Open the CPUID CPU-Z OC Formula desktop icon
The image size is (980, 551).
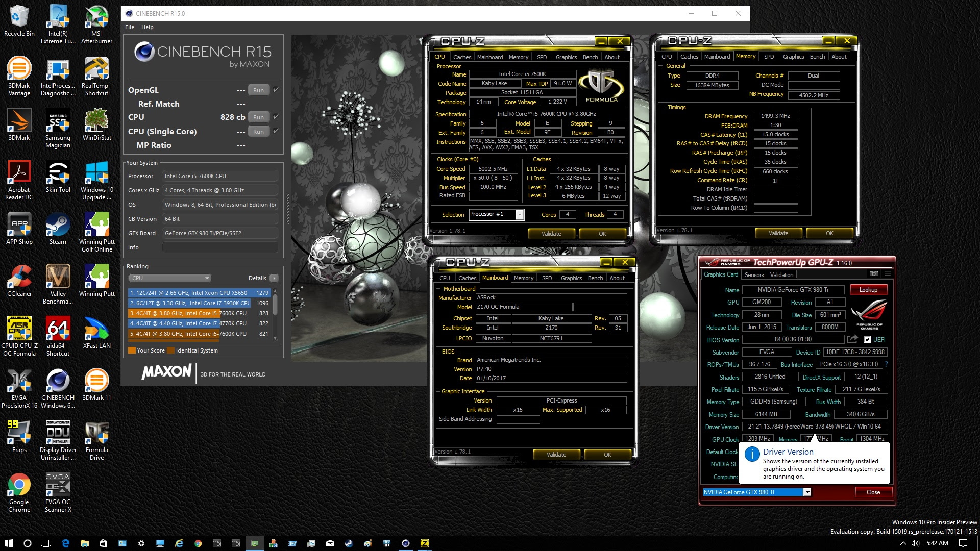19,336
